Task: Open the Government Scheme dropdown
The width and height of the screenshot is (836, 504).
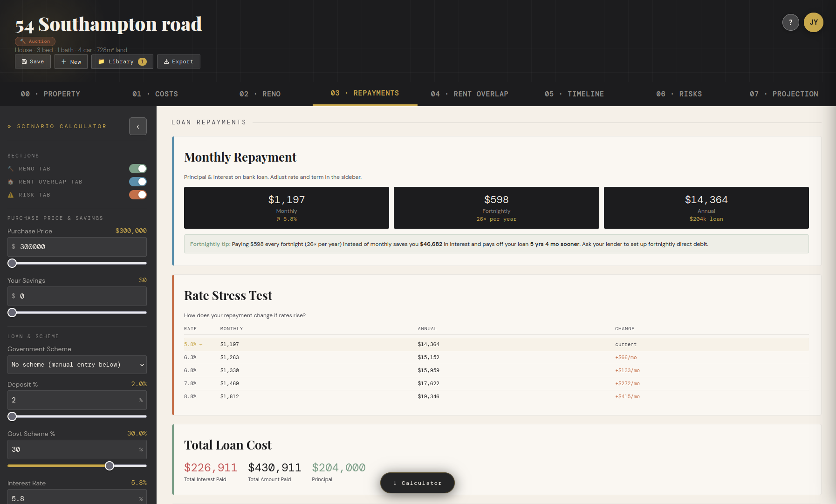Action: click(x=77, y=365)
